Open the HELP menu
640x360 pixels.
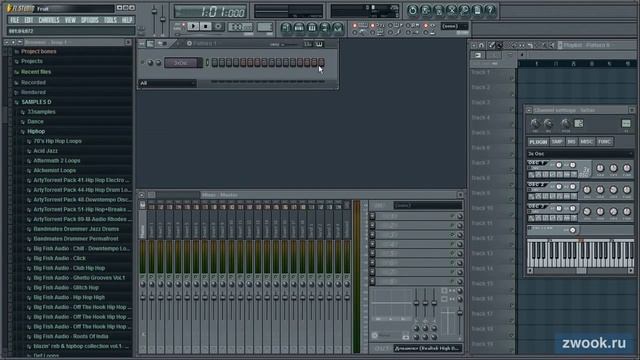[x=127, y=20]
